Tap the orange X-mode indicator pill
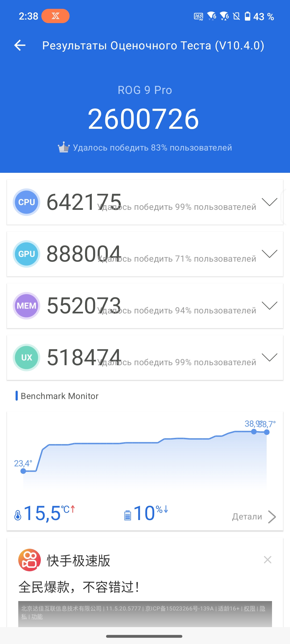290x644 pixels. pyautogui.click(x=55, y=16)
